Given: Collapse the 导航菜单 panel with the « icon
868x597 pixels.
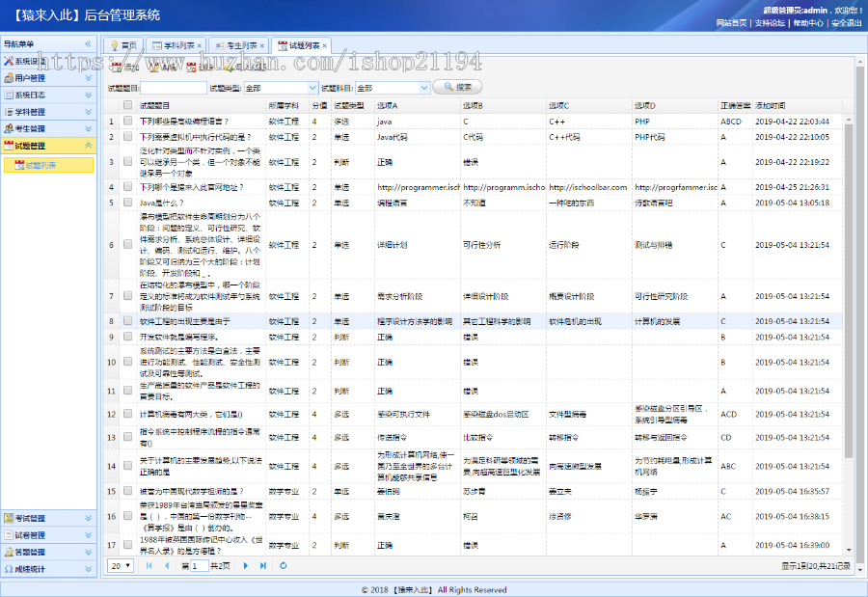Looking at the screenshot, I should pos(88,42).
